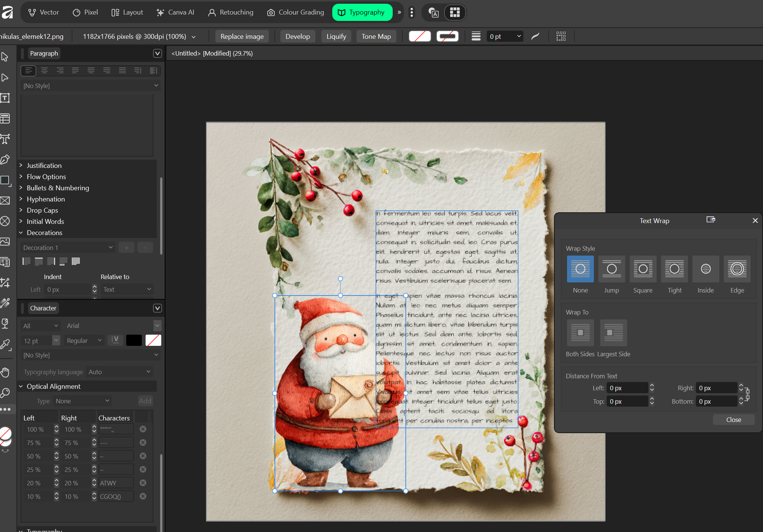Viewport: 763px width, 532px height.
Task: Switch to the Colour Grading studio
Action: tap(296, 12)
